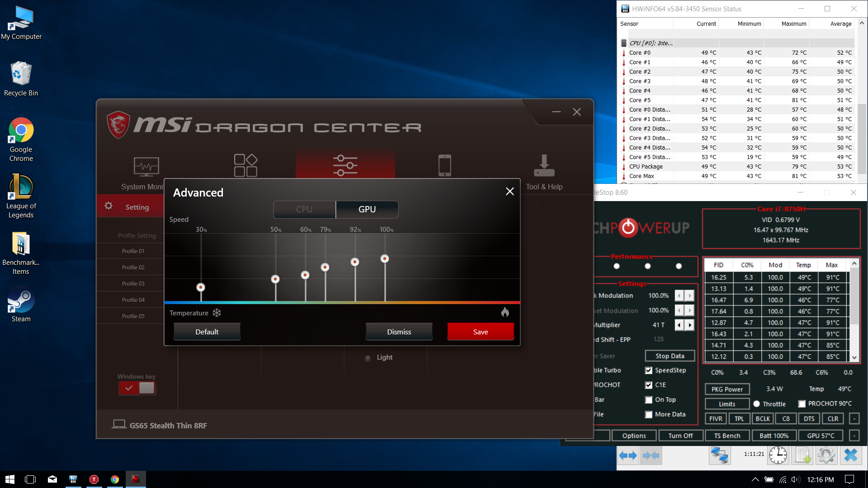Decrease Clock Modulation value arrow
This screenshot has width=868, height=488.
point(679,296)
